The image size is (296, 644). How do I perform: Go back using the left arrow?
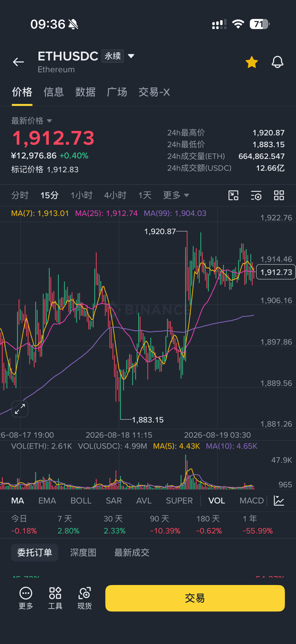[19, 62]
